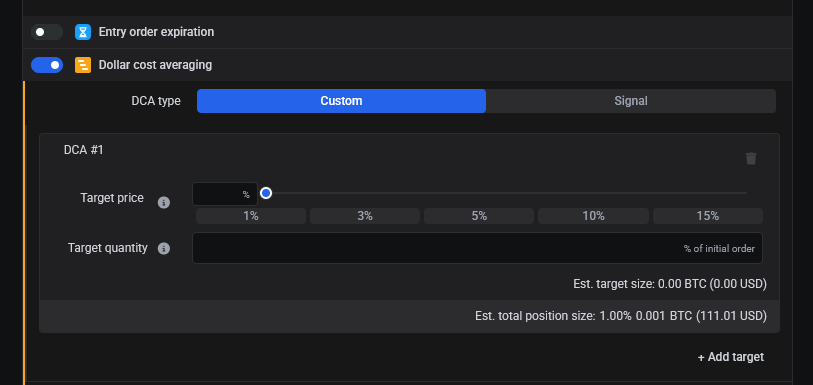Viewport: 813px width, 385px height.
Task: Select the 10% target price preset
Action: (593, 216)
